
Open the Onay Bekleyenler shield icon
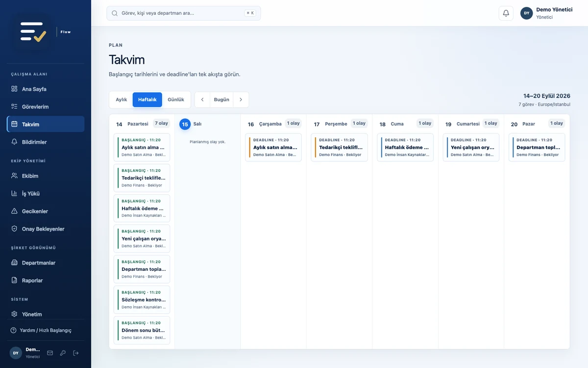14,229
